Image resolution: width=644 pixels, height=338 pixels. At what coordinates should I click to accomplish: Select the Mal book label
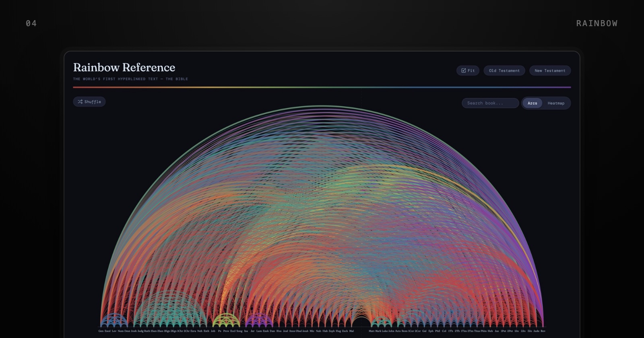click(351, 331)
